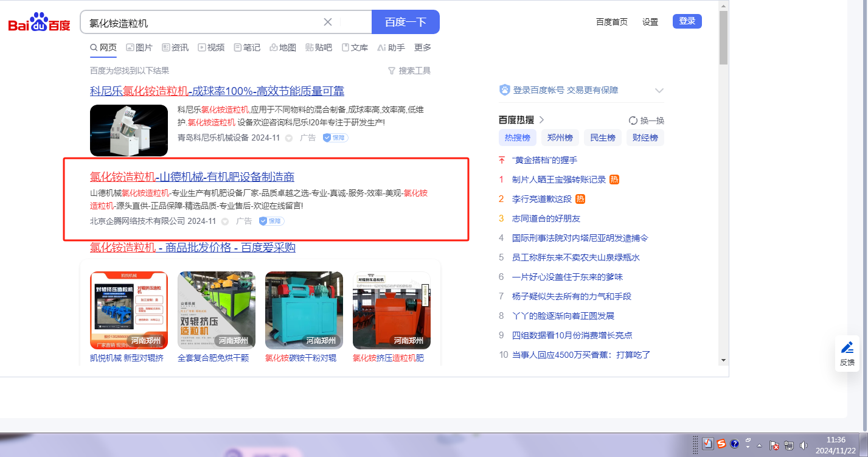Select the 郑州榜 tab
The height and width of the screenshot is (457, 868).
click(x=560, y=138)
